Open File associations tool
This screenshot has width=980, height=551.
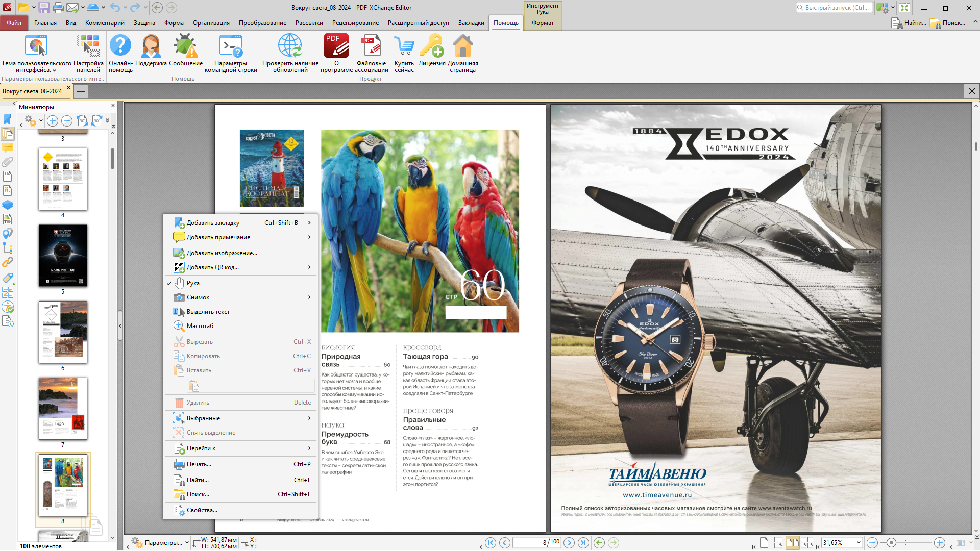(x=371, y=46)
